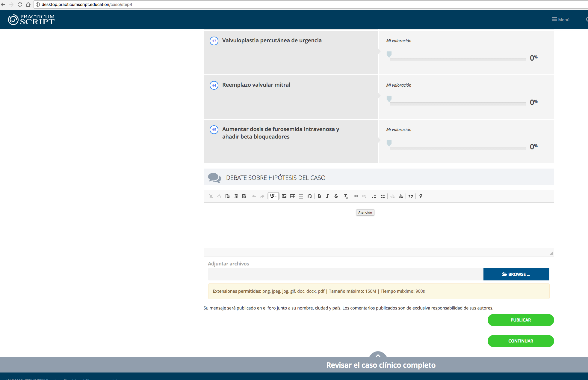This screenshot has height=380, width=588.
Task: Click the PUBLICAR button
Action: 521,320
